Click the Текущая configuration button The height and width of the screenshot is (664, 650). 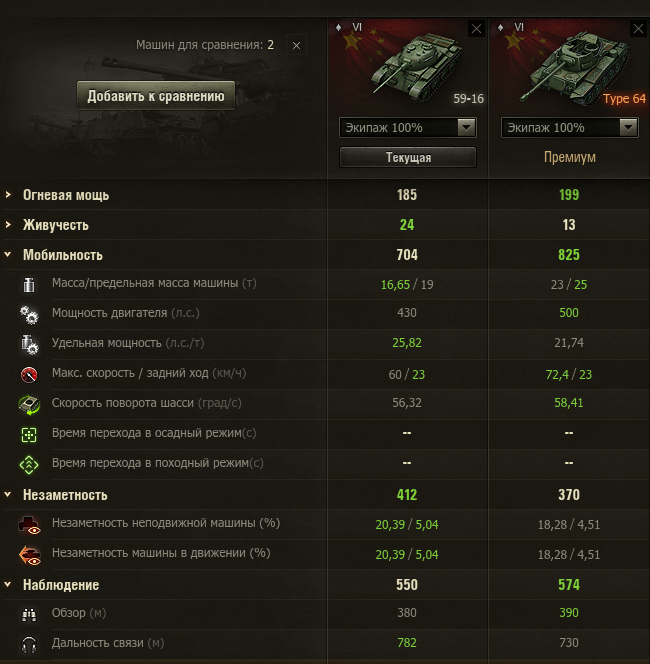tap(408, 158)
